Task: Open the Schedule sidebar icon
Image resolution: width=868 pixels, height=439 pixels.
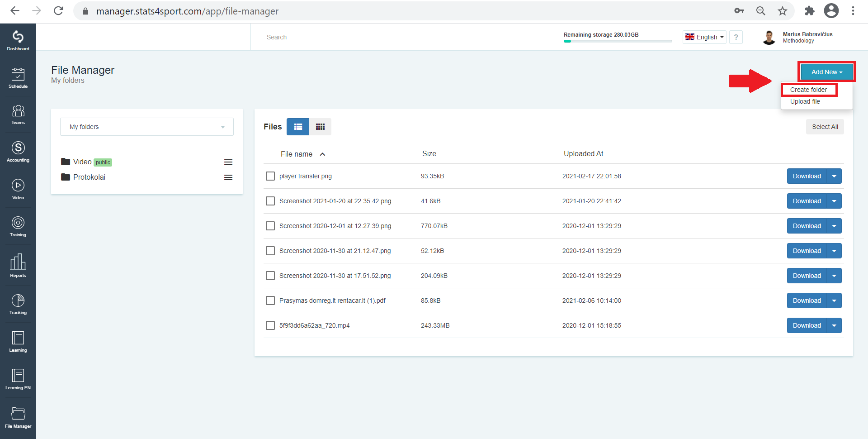Action: click(18, 78)
